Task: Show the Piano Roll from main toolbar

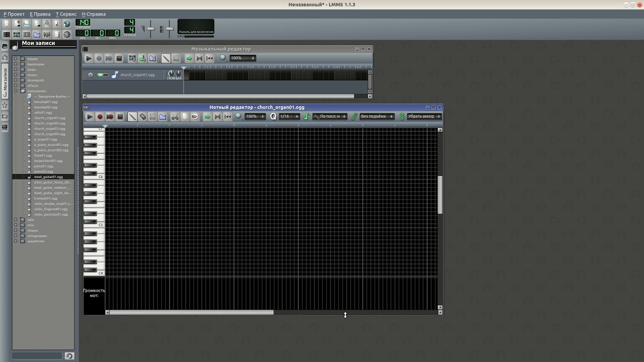Action: click(x=27, y=34)
